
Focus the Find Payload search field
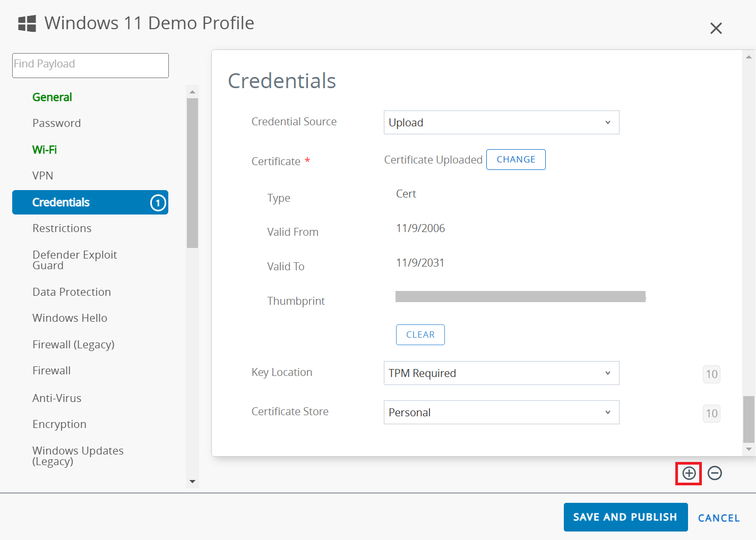[90, 65]
